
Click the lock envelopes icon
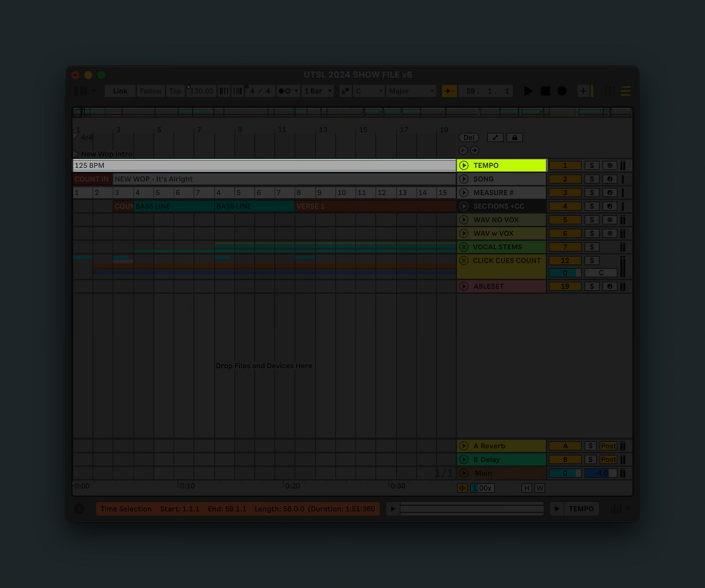click(x=515, y=137)
